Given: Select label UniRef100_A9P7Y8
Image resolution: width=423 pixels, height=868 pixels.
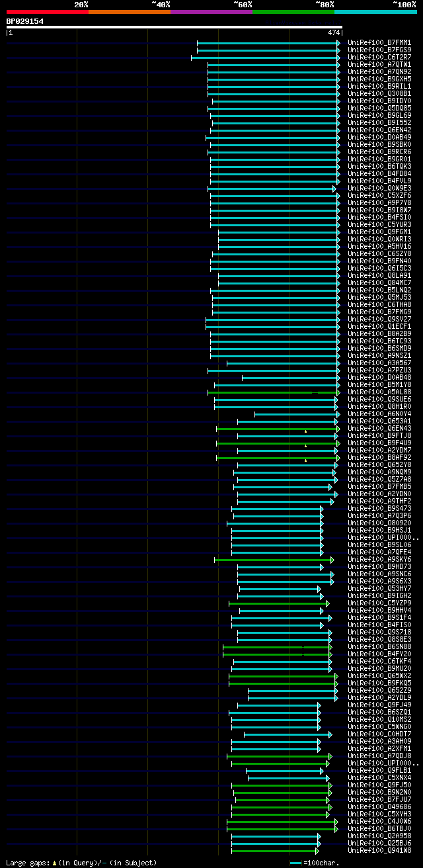Looking at the screenshot, I should click(379, 202).
